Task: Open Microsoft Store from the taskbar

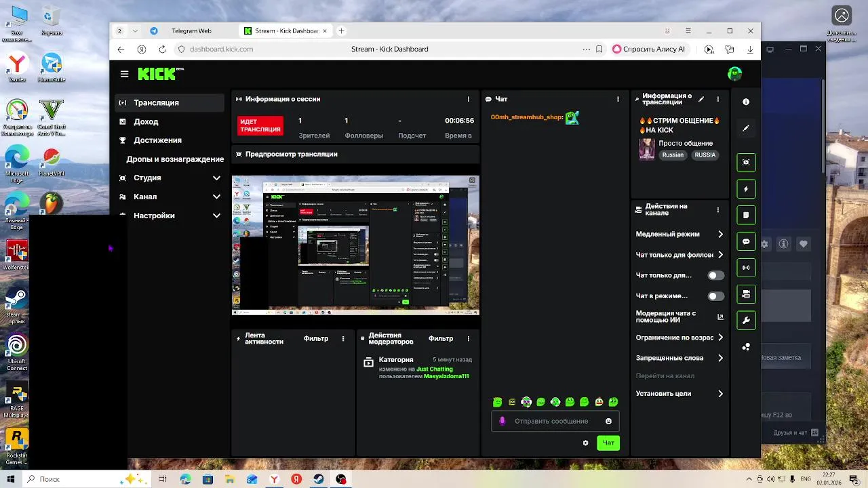Action: (208, 479)
